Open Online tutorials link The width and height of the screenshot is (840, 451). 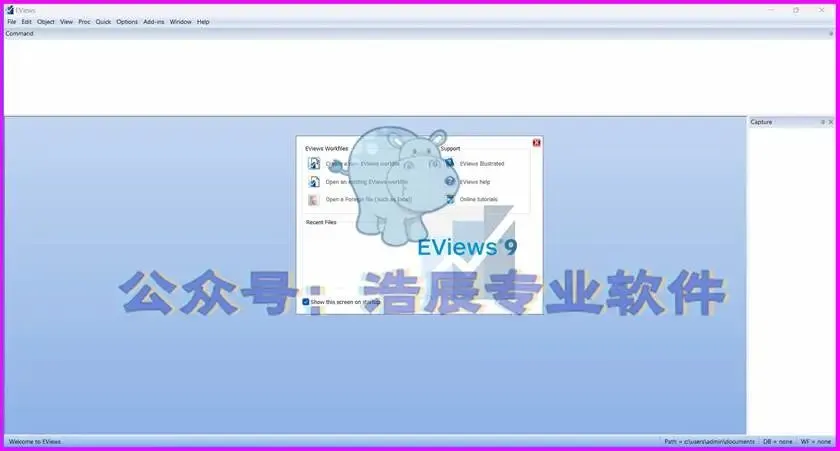click(478, 199)
